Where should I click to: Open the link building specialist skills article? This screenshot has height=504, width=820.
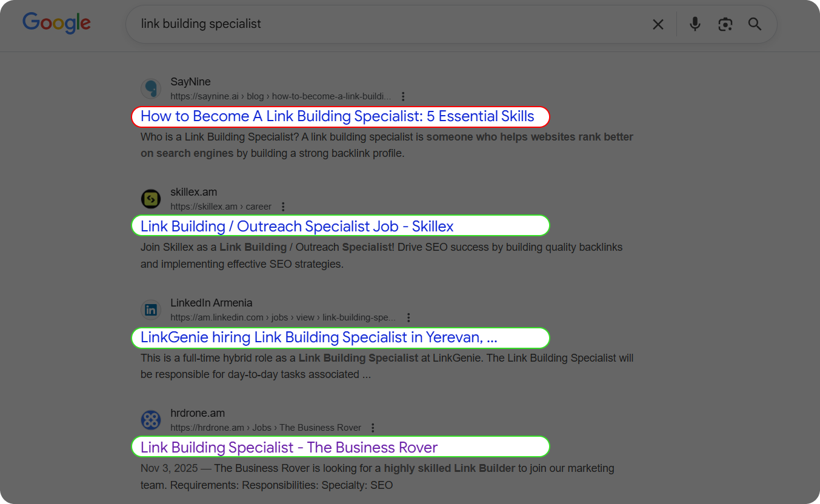[340, 116]
